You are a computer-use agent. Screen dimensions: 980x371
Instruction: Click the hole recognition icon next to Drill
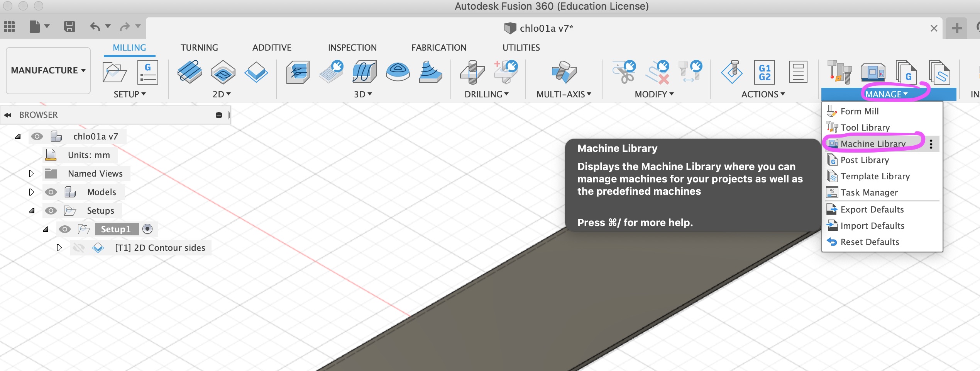(x=506, y=72)
